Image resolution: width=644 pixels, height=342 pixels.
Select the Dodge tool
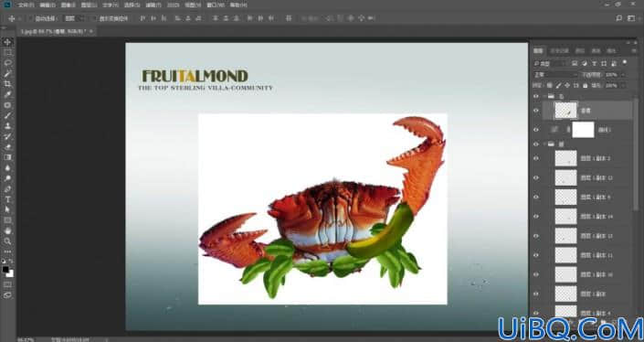click(7, 178)
